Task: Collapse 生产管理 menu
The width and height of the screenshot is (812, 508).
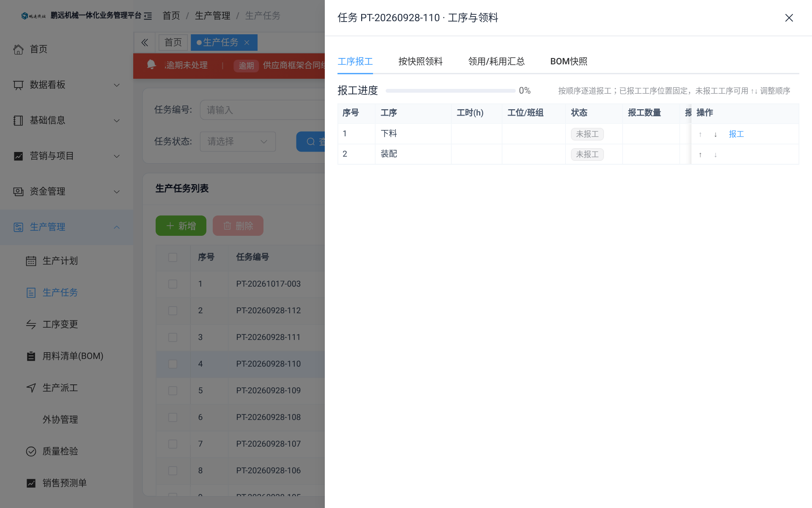Action: (66, 227)
